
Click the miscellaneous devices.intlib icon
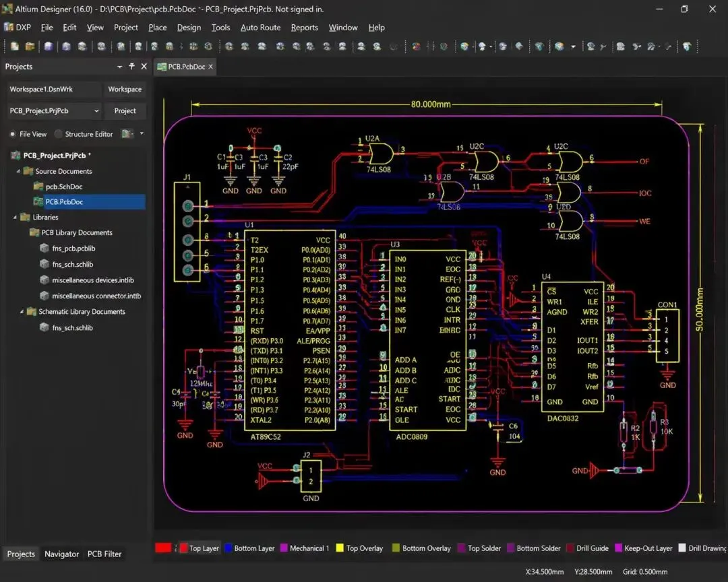44,280
